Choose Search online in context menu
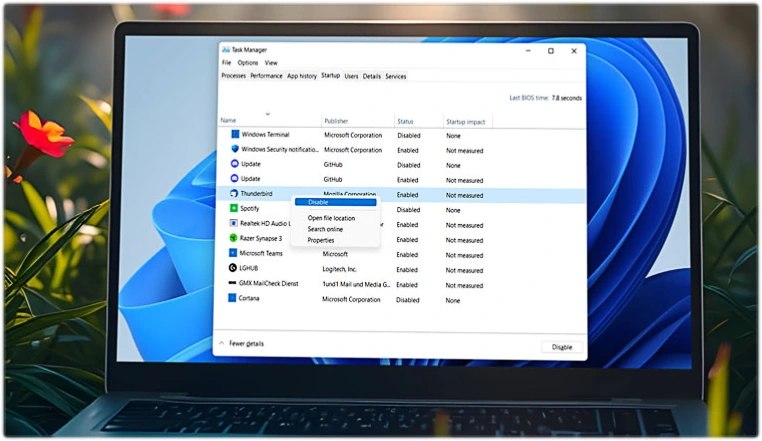This screenshot has width=762, height=441. (325, 229)
